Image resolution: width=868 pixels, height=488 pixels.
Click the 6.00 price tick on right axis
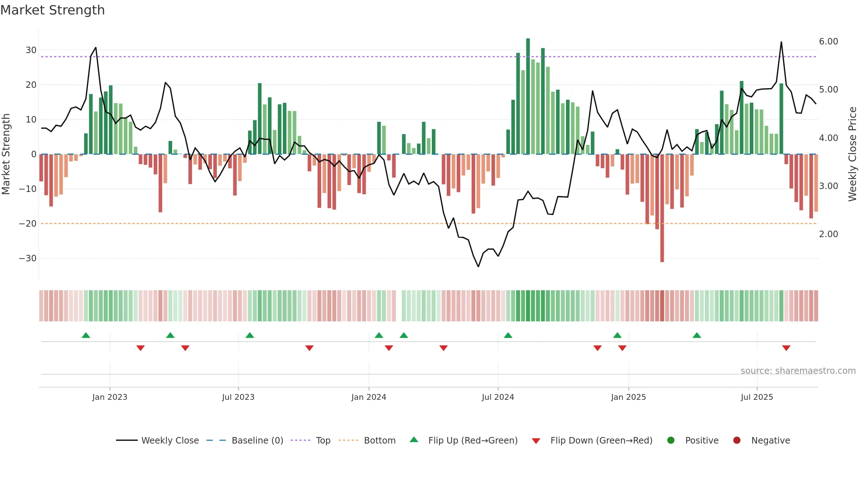(829, 41)
